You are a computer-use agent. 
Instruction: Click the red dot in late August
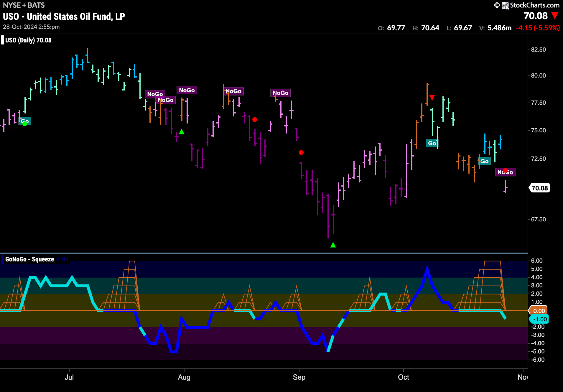click(255, 119)
